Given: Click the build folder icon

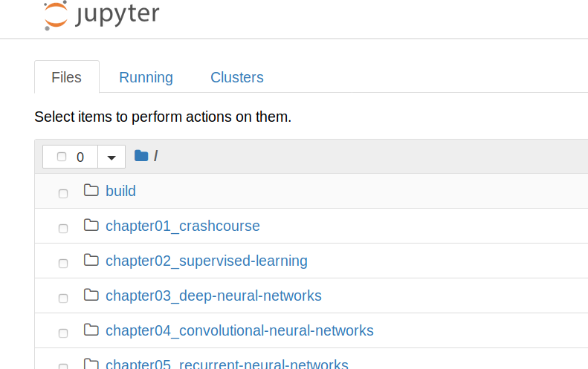Looking at the screenshot, I should [x=91, y=190].
